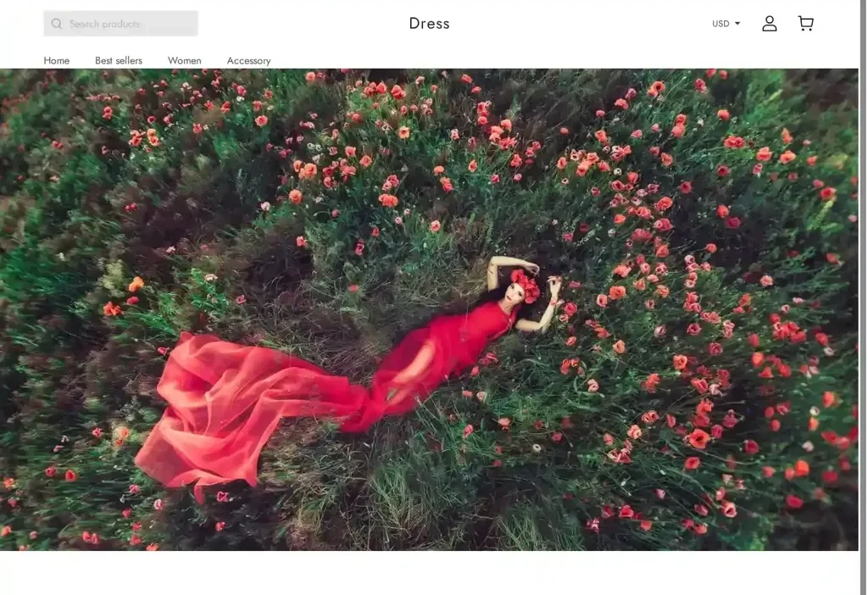
Task: Click the magnifying glass search icon
Action: (57, 24)
